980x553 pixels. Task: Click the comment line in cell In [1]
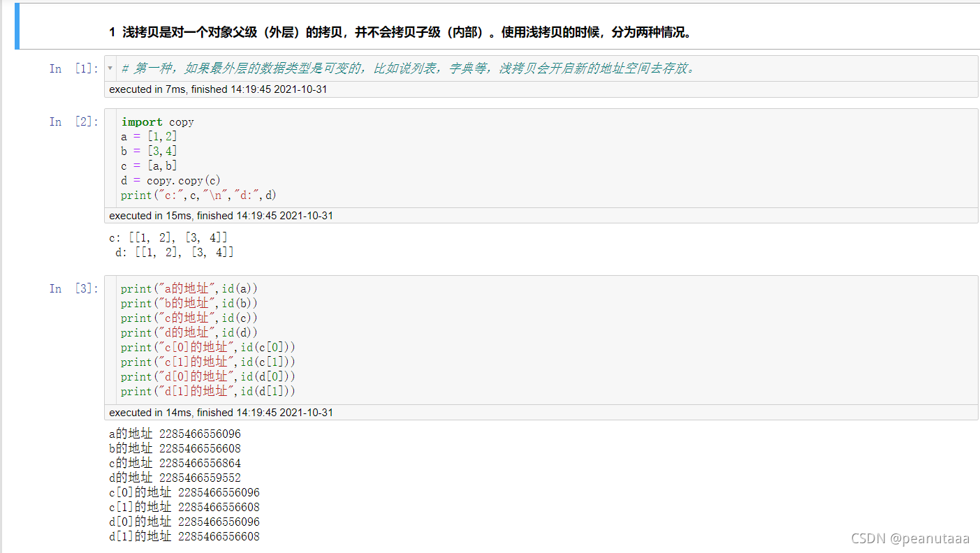(x=409, y=68)
